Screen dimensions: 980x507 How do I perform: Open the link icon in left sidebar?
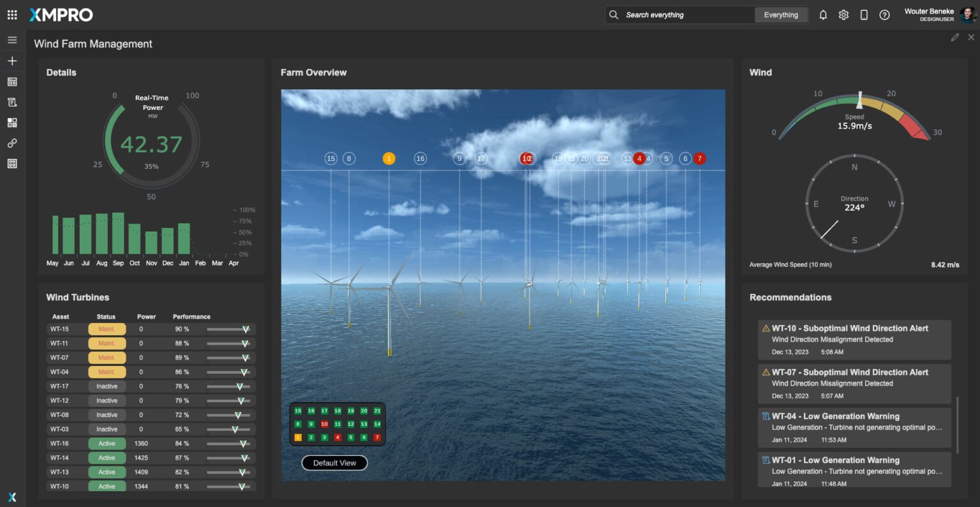(12, 143)
